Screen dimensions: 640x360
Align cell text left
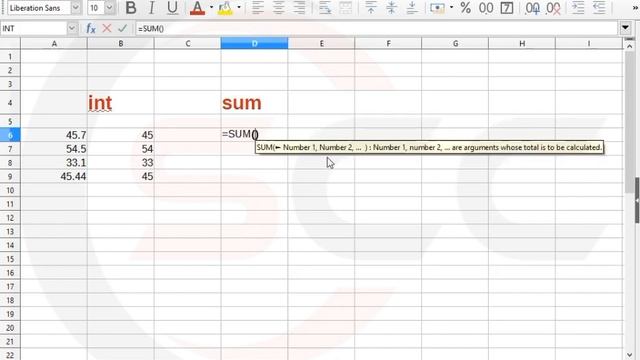258,8
